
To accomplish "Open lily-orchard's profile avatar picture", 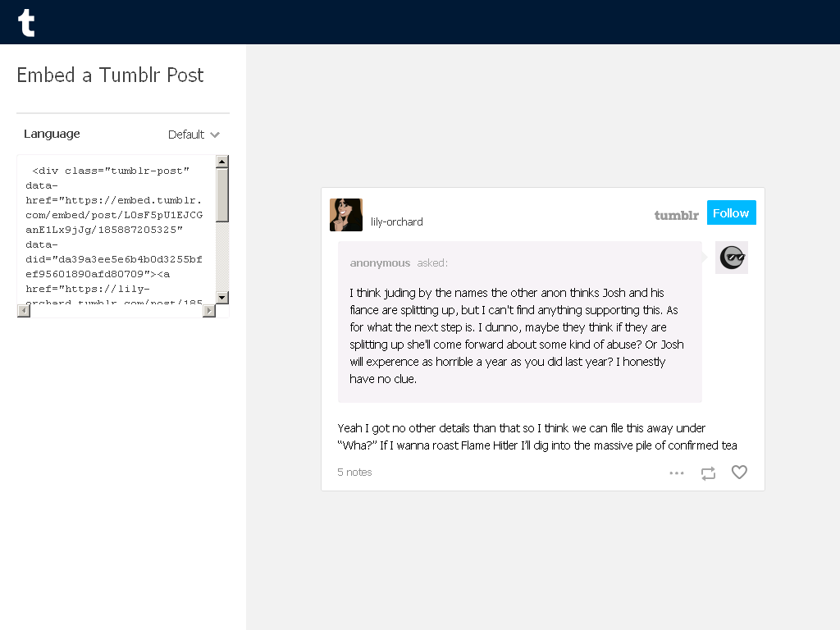I will (346, 215).
